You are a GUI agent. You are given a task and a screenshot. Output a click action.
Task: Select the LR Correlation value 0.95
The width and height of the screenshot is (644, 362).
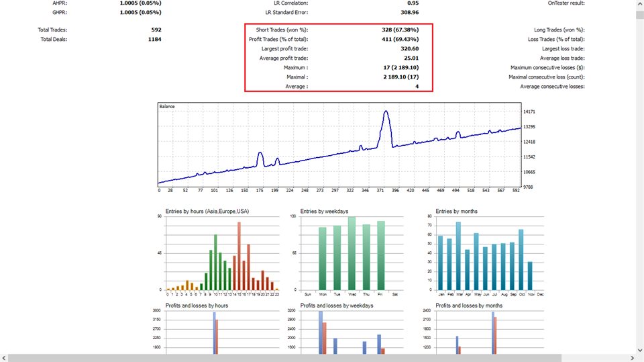(413, 3)
